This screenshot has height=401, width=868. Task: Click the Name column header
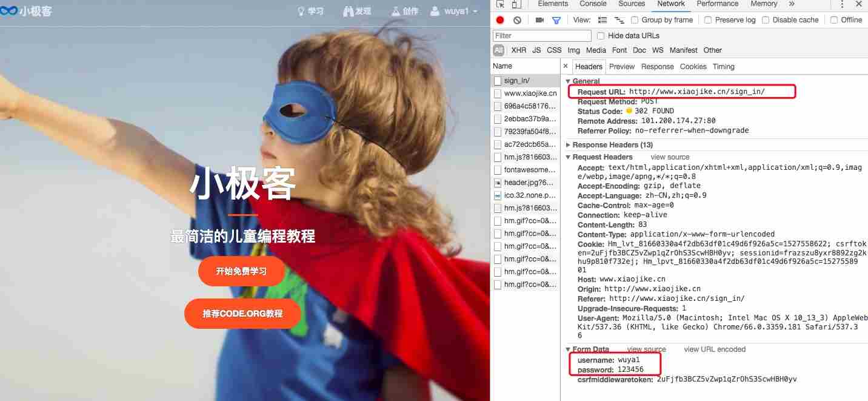(525, 66)
